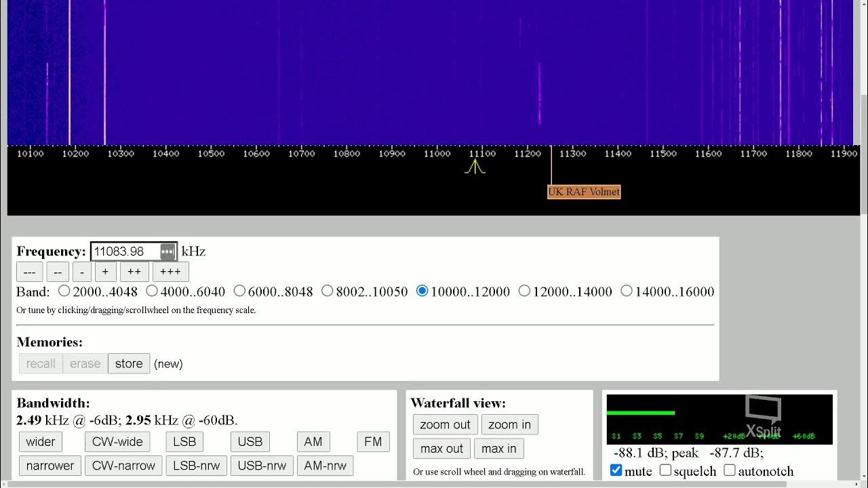Click the UK RAF Volmet station label
Image resolution: width=868 pixels, height=488 pixels.
coord(584,192)
